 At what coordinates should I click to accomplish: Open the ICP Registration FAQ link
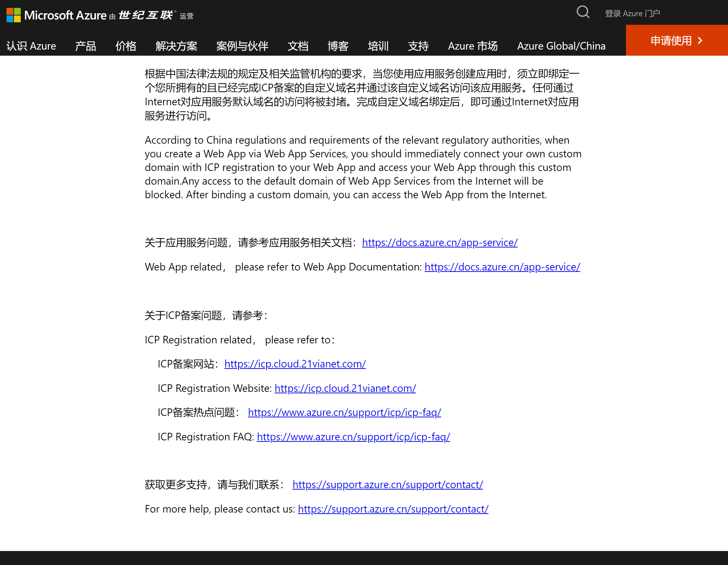coord(353,437)
